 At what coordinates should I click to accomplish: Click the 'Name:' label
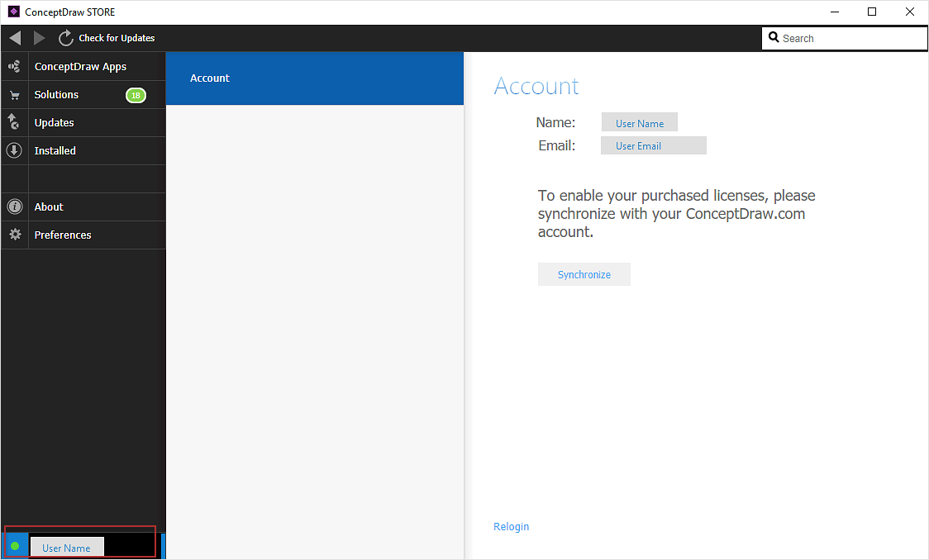(x=555, y=122)
